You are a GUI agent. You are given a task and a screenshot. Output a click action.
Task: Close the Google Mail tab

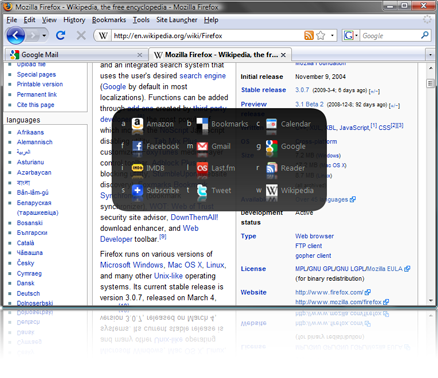pyautogui.click(x=140, y=55)
